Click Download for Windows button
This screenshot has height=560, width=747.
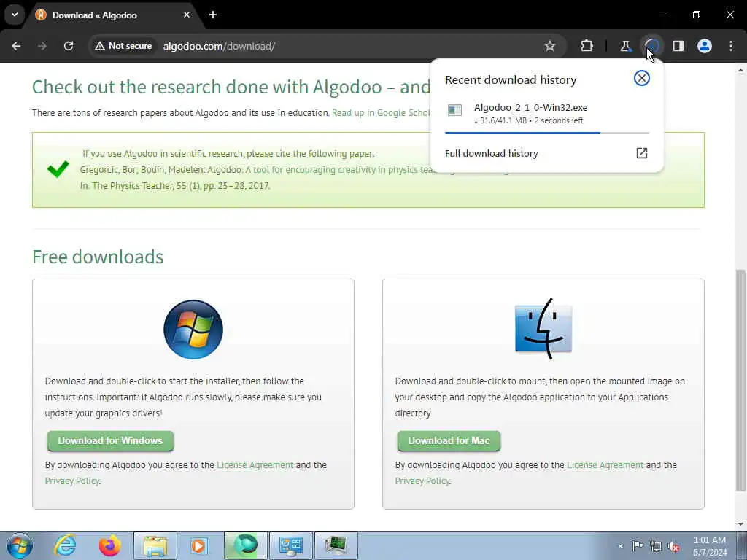[111, 441]
